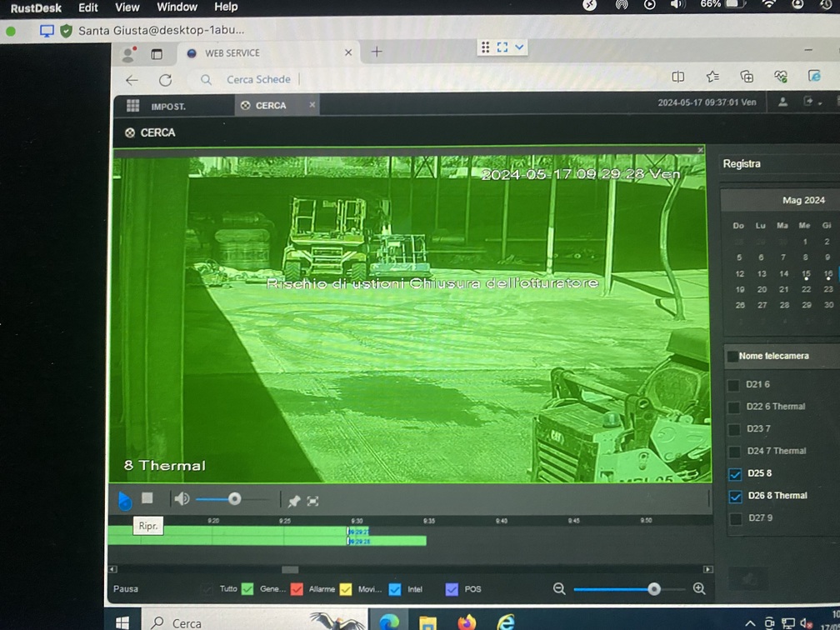The height and width of the screenshot is (630, 840).
Task: Mute audio via the speaker icon
Action: (182, 498)
